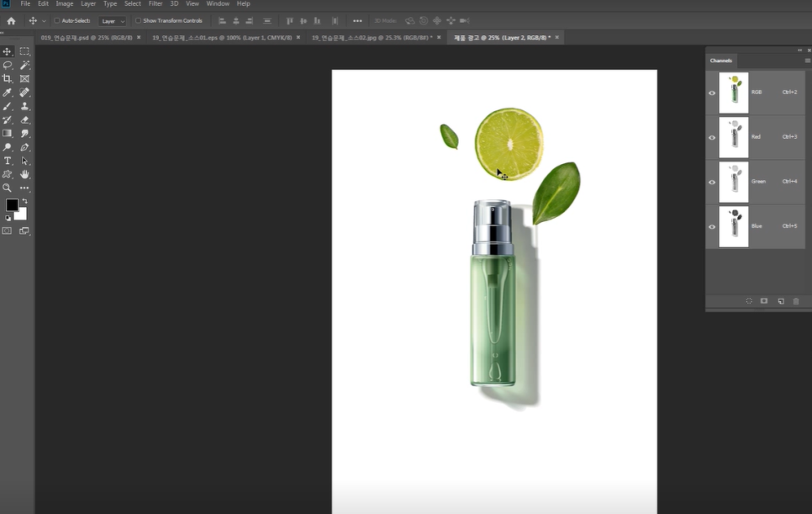Viewport: 812px width, 514px height.
Task: Set the foreground color swatch
Action: click(11, 205)
